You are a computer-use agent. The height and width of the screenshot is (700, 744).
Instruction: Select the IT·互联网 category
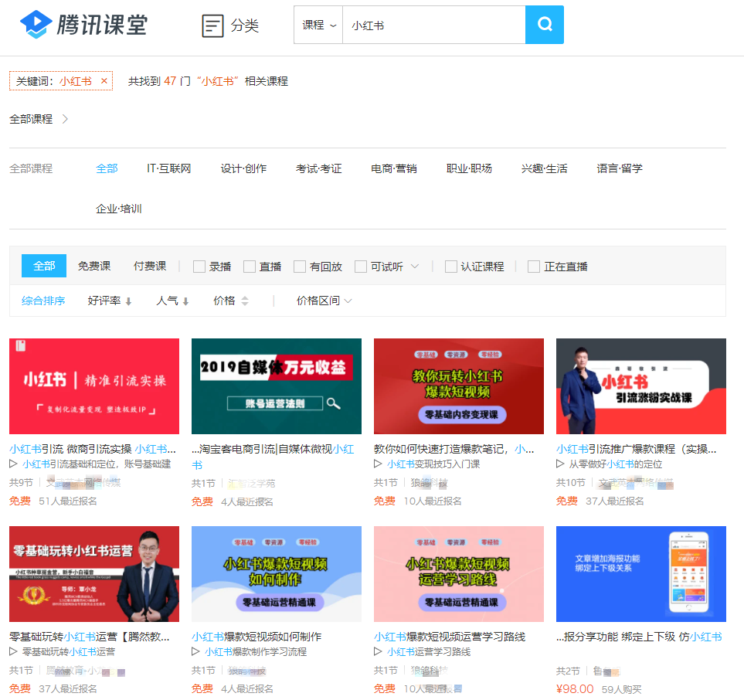click(x=169, y=168)
